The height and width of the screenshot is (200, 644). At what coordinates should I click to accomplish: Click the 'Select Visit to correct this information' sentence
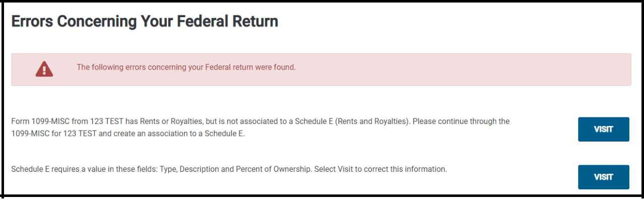point(381,169)
